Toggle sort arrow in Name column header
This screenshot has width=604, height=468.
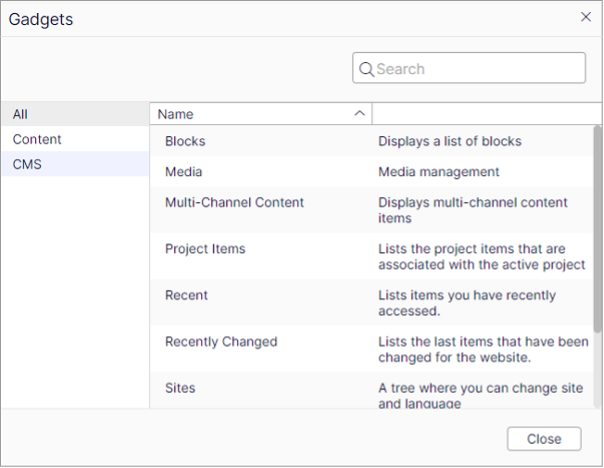[360, 114]
